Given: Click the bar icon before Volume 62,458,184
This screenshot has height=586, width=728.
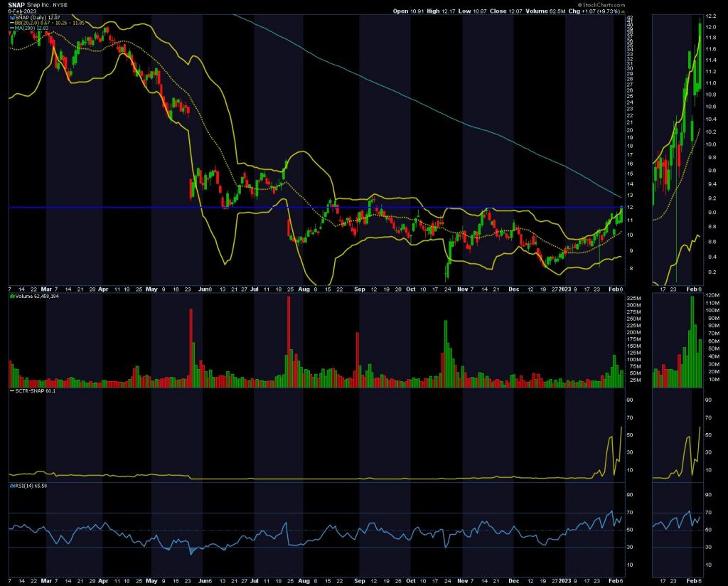Looking at the screenshot, I should (x=12, y=296).
